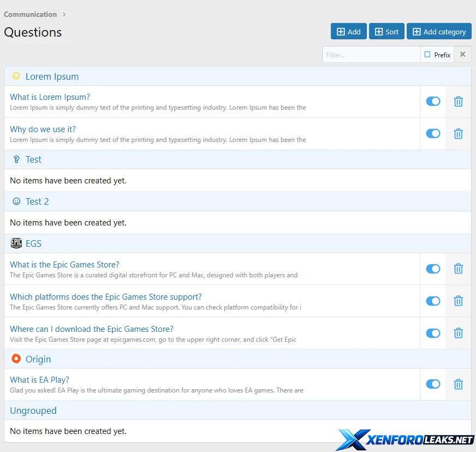Click the orange Origin category icon
This screenshot has width=476, height=452.
(16, 359)
